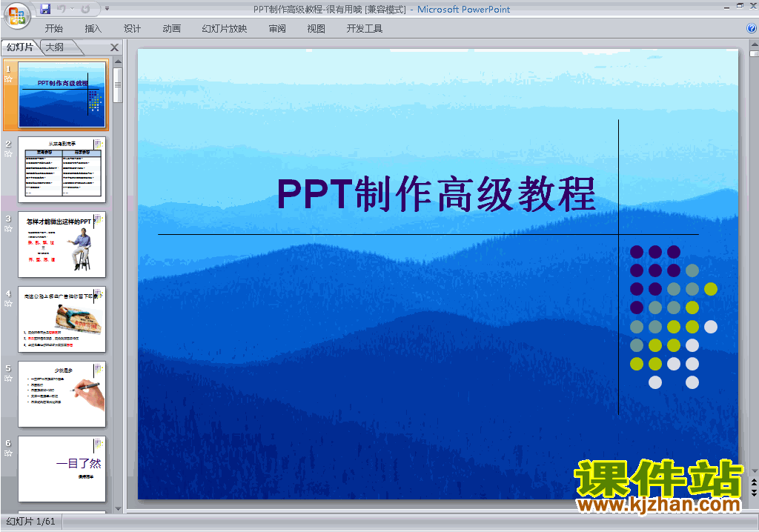This screenshot has height=532, width=759.
Task: Select slide 1 thumbnail PPT制作高级教程
Action: click(62, 94)
